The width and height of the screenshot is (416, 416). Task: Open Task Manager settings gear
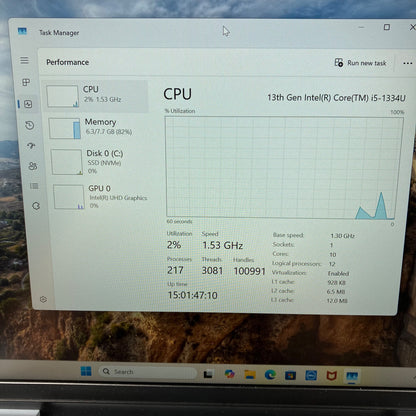coord(43,299)
